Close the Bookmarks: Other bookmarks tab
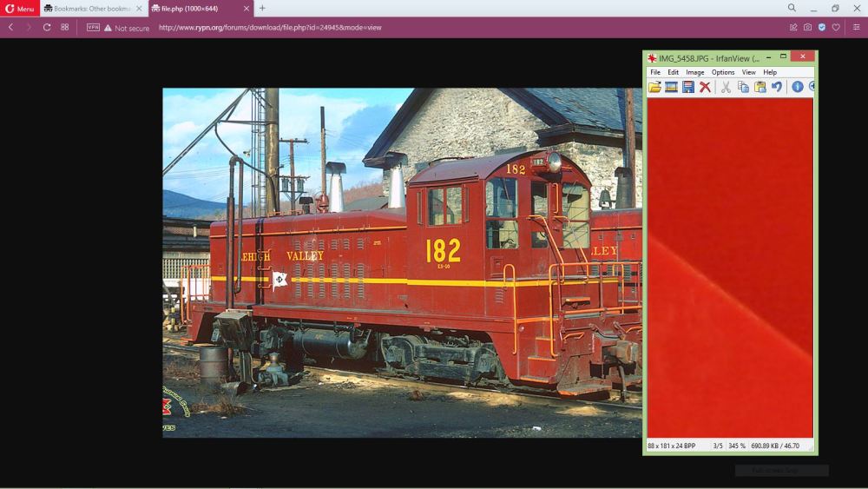The image size is (868, 489). point(140,9)
